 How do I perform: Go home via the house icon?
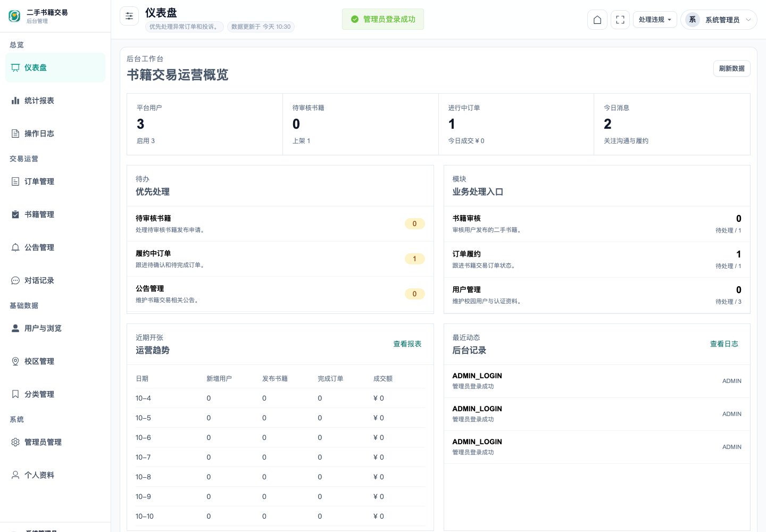(597, 20)
